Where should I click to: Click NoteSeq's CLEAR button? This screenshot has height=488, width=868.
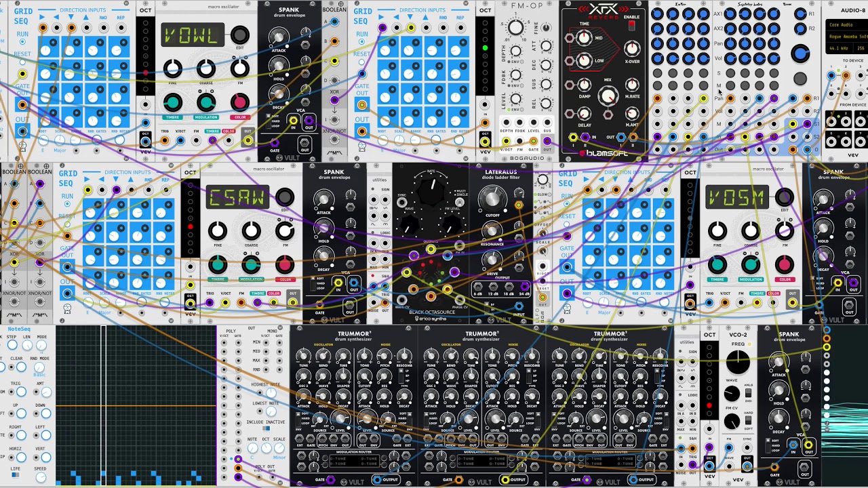click(x=21, y=367)
